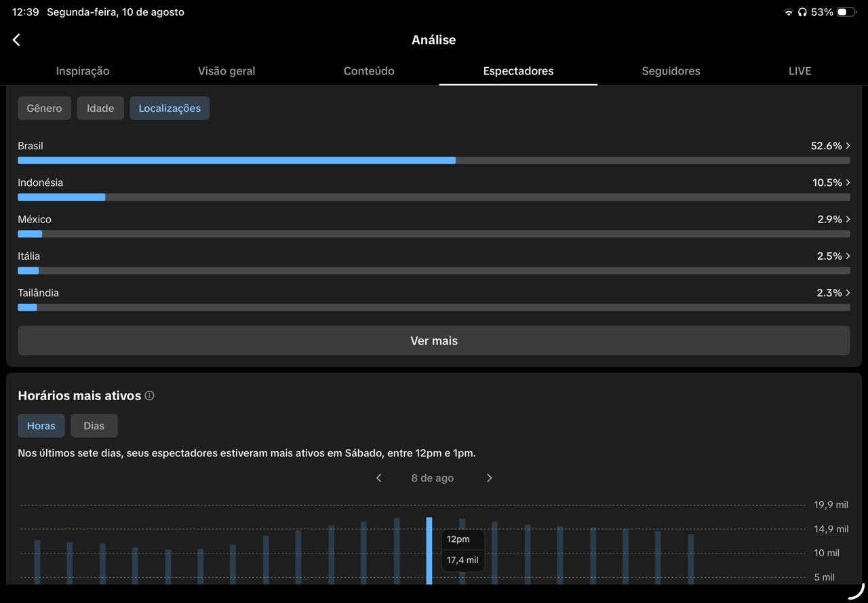Tap the México country label
The image size is (868, 603).
(x=35, y=219)
